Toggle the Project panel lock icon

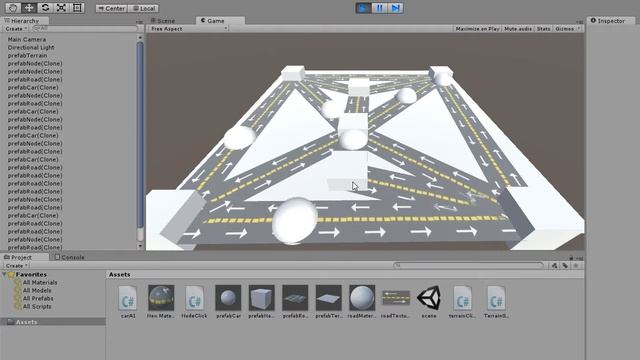(x=571, y=258)
